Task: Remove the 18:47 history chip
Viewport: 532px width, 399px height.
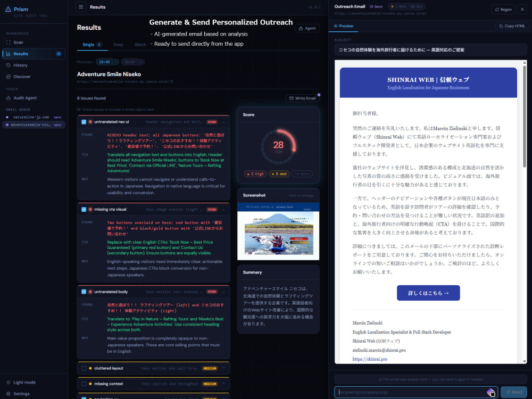Action: pyautogui.click(x=142, y=62)
